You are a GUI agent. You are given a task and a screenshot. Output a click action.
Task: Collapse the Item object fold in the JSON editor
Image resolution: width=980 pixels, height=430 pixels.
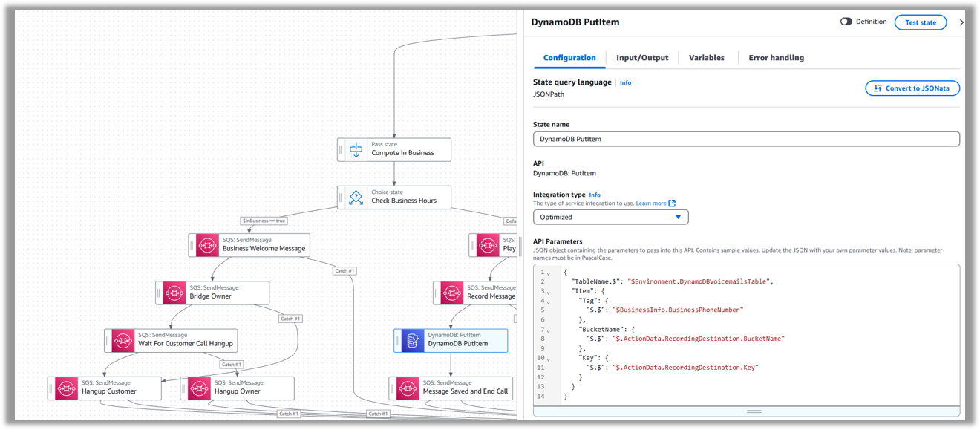548,290
